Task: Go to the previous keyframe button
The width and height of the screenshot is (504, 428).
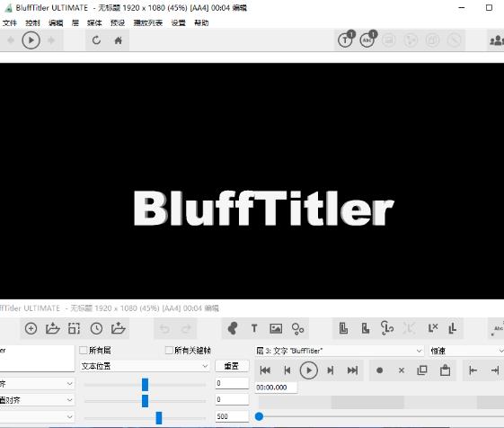Action: click(x=287, y=370)
